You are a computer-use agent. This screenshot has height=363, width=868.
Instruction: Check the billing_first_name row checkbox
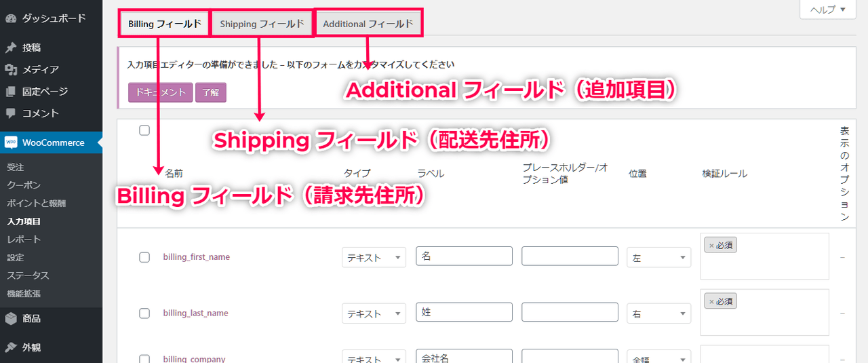[144, 257]
